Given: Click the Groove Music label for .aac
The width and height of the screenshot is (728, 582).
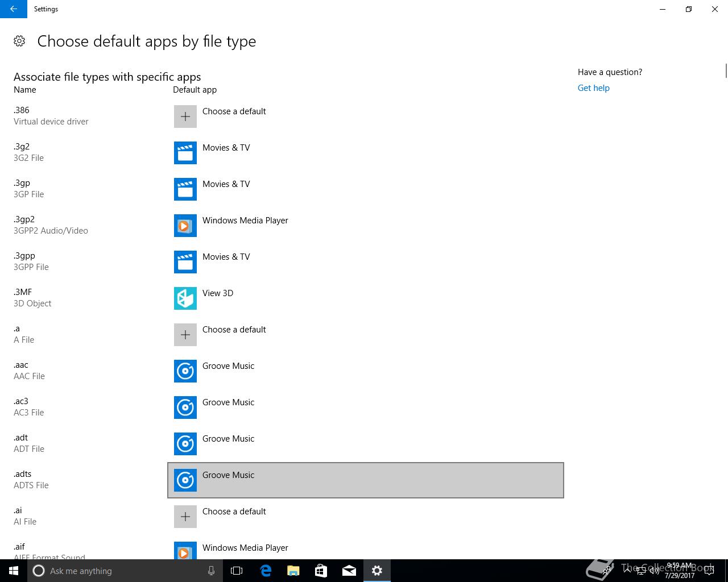Looking at the screenshot, I should 229,366.
